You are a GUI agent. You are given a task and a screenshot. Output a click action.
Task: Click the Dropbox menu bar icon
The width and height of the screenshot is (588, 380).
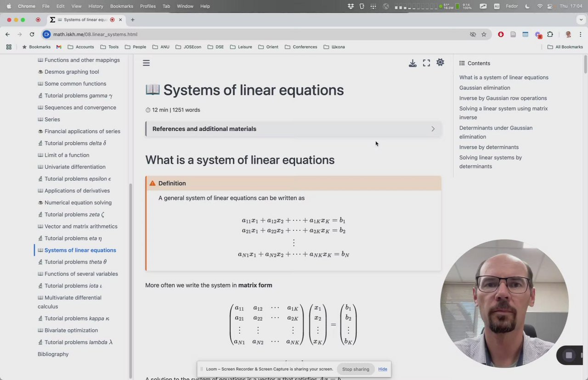click(351, 6)
